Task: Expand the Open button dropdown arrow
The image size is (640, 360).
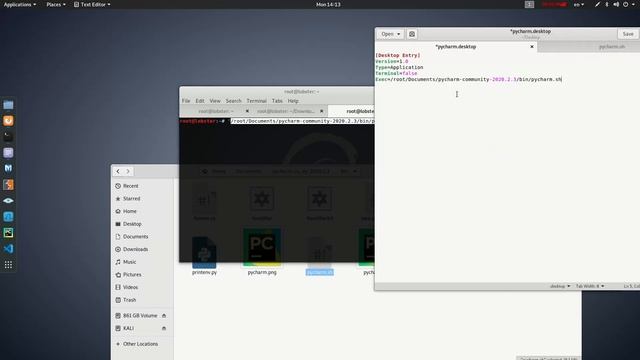Action: (399, 34)
